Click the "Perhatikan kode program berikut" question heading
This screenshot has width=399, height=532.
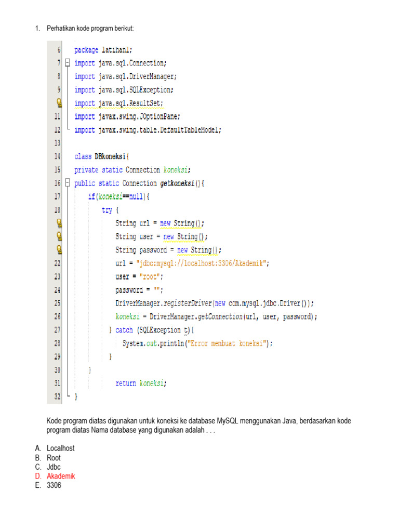(90, 28)
